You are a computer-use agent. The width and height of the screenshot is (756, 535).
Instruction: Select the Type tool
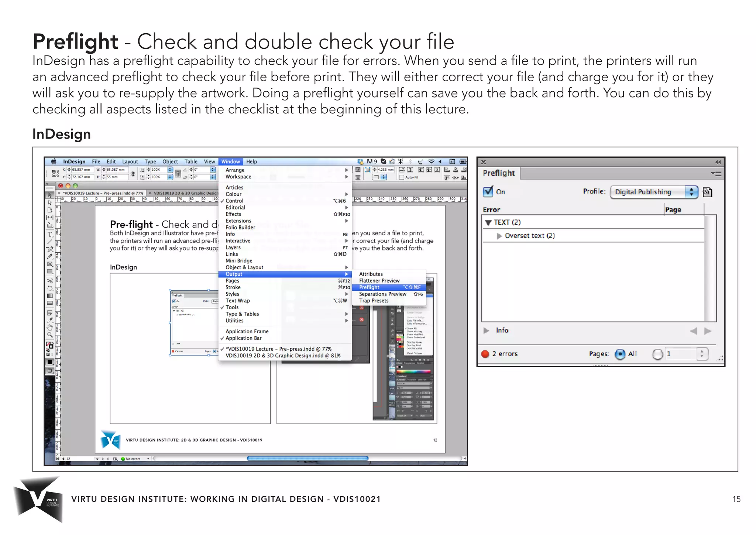(49, 234)
